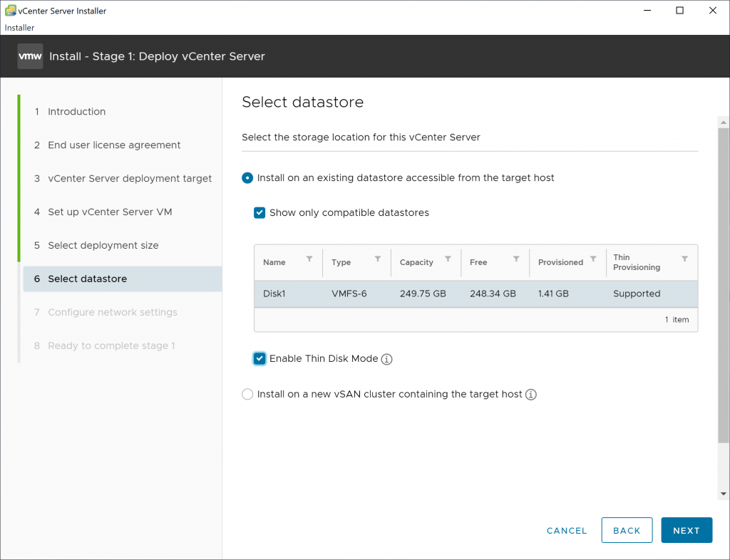Viewport: 730px width, 560px height.
Task: Click the scrollbar down arrow
Action: (x=723, y=494)
